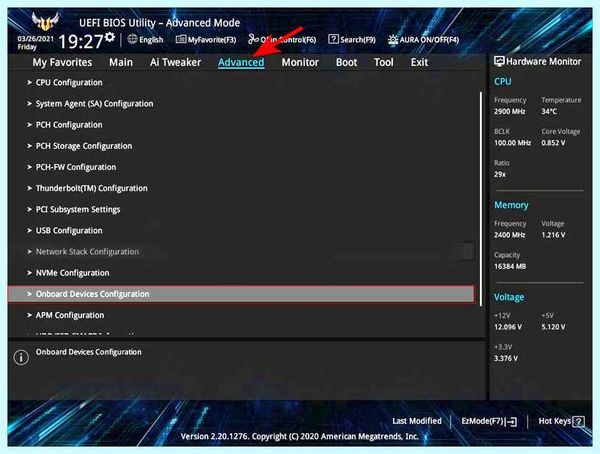Click the info circle icon
Viewport: 600px width, 454px height.
coord(21,357)
